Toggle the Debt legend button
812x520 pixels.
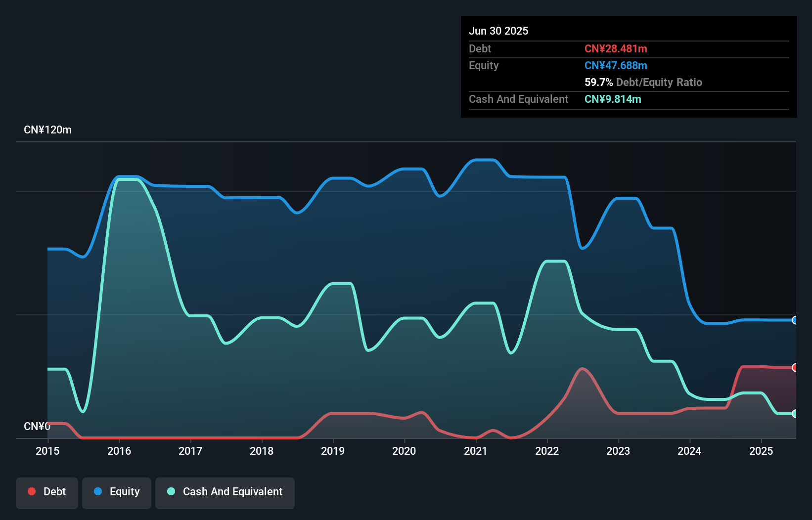coord(47,493)
